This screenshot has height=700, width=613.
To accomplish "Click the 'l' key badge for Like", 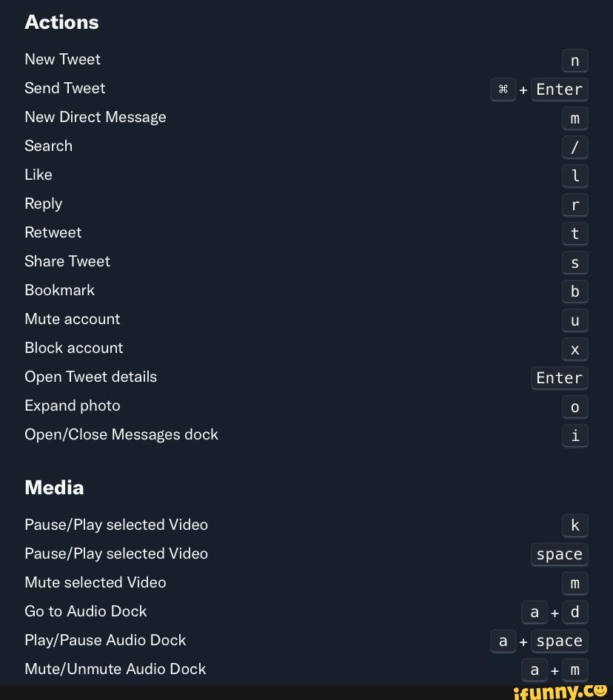I will (575, 176).
